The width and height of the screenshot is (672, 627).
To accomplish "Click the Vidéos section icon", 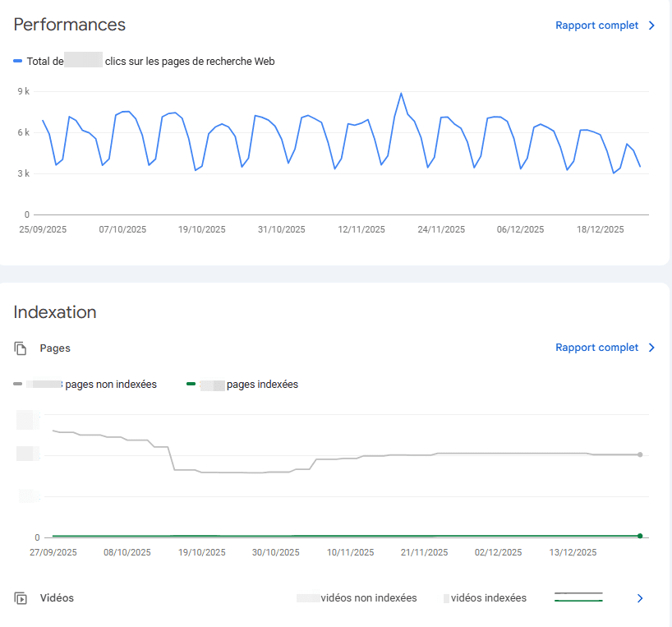I will tap(20, 598).
